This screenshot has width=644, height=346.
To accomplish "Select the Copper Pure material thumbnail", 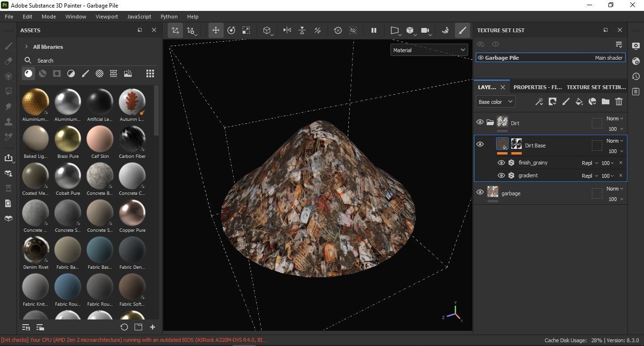I will click(132, 212).
